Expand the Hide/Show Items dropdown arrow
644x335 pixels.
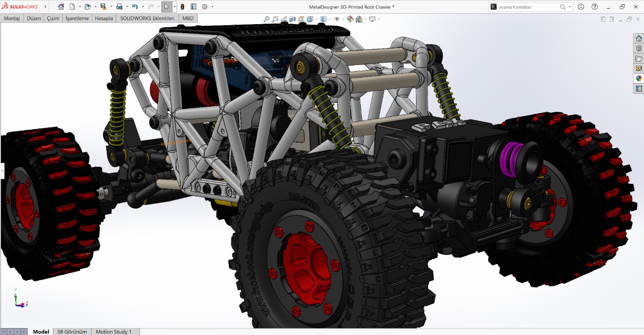(x=343, y=19)
